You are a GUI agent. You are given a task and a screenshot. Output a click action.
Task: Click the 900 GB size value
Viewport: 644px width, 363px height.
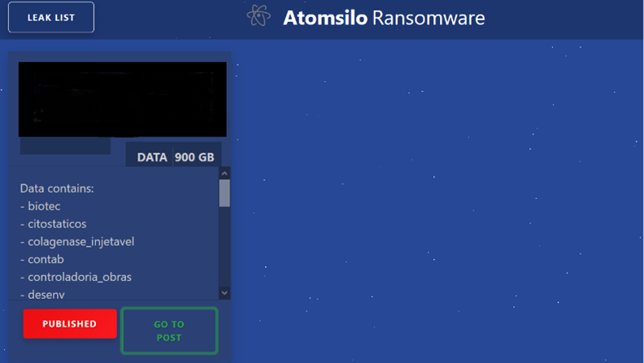click(194, 157)
